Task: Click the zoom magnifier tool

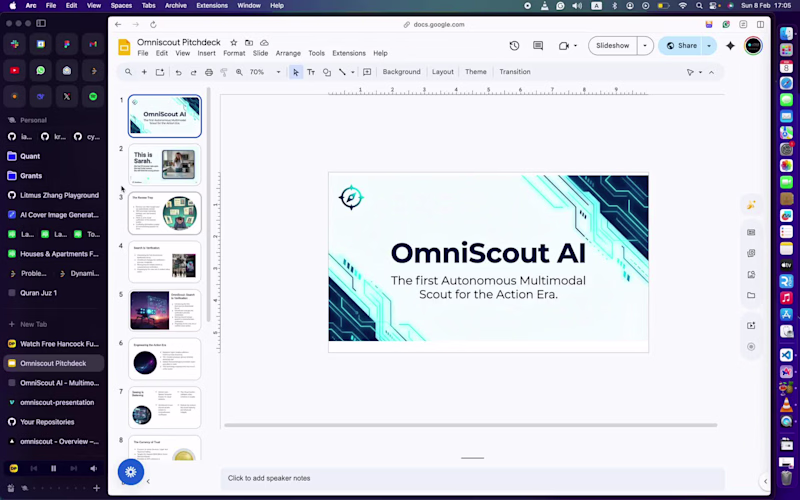Action: 239,72
